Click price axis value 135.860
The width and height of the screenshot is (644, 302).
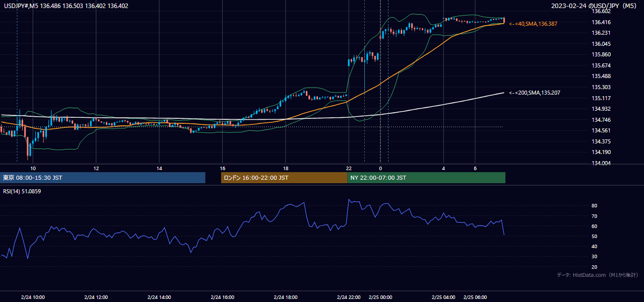601,54
